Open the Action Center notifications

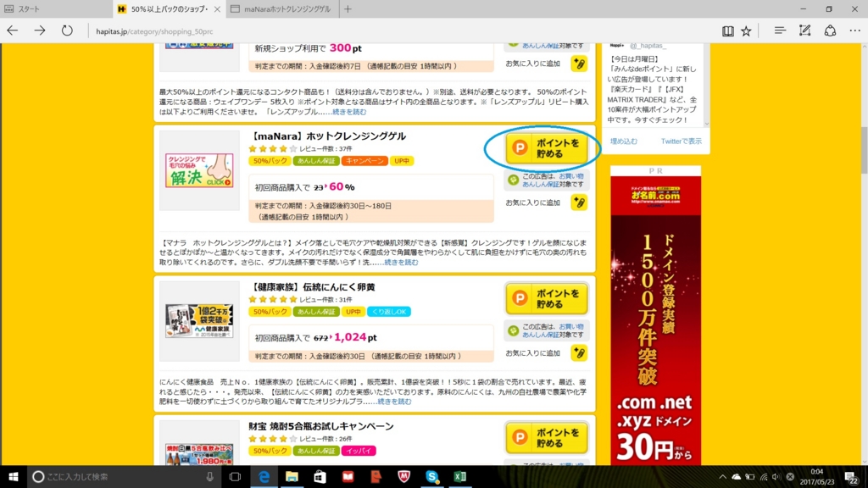coord(851,476)
